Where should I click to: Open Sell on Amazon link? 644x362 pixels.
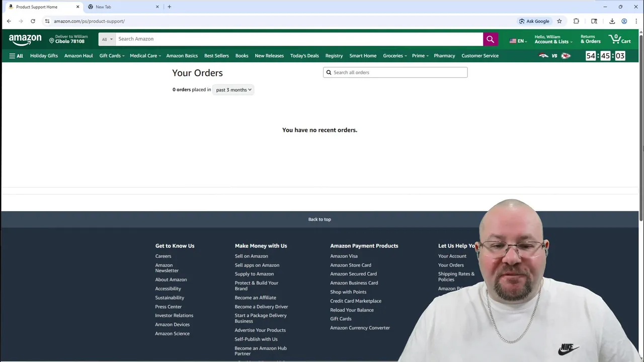pos(251,256)
